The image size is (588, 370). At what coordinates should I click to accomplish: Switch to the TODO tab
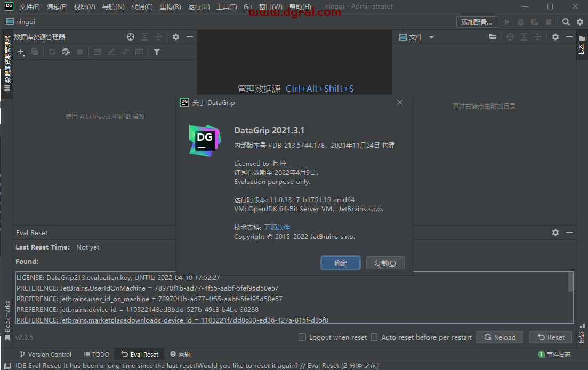(x=96, y=354)
